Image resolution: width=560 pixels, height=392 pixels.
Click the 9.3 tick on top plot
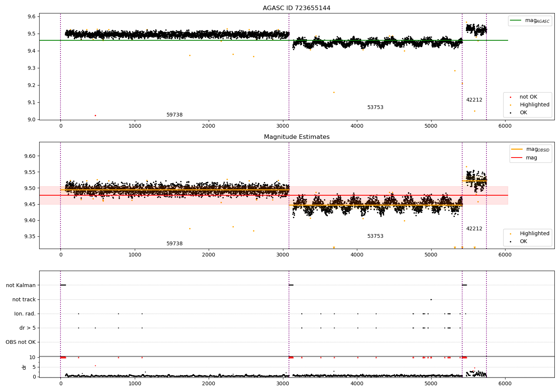tap(31, 68)
